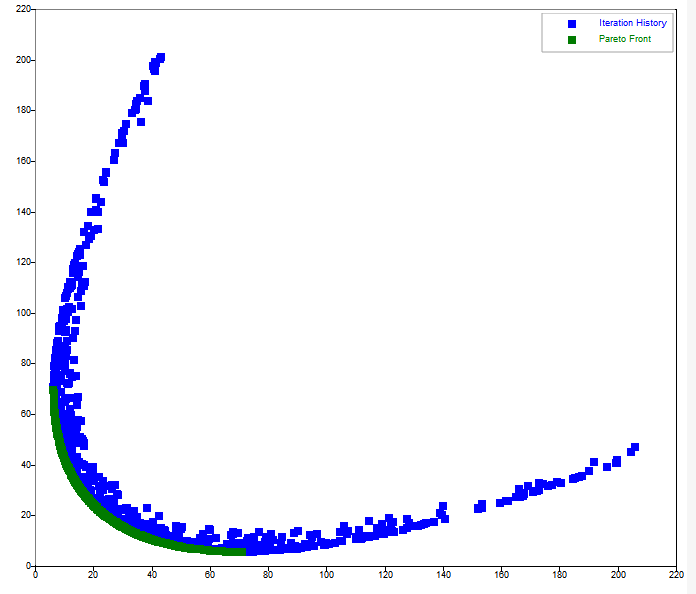Image resolution: width=696 pixels, height=594 pixels.
Task: Click the "Iteration History" legend label
Action: (x=632, y=23)
